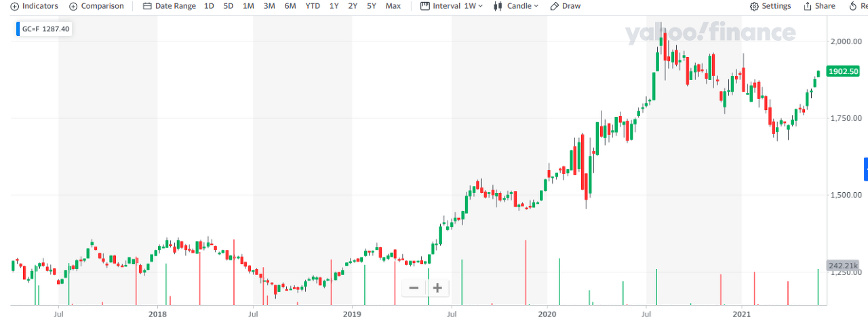This screenshot has width=868, height=326.
Task: Select the 1Y time range
Action: tap(334, 6)
